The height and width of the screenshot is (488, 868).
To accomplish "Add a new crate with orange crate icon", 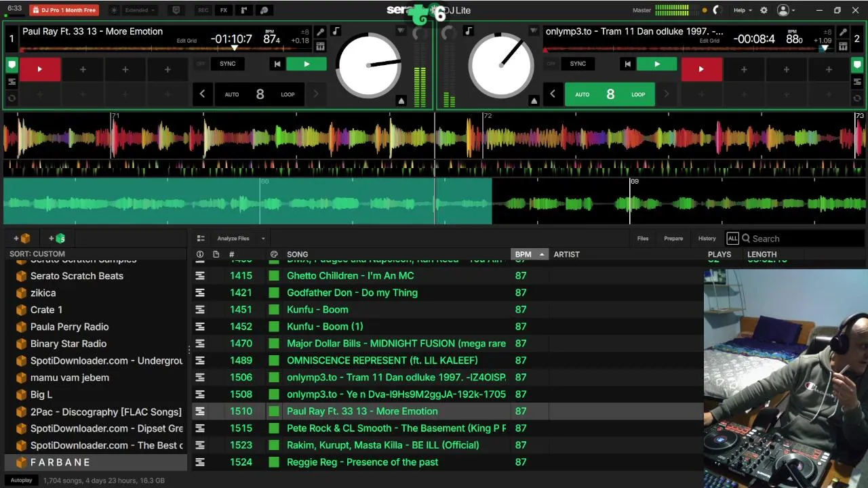I will (x=22, y=239).
